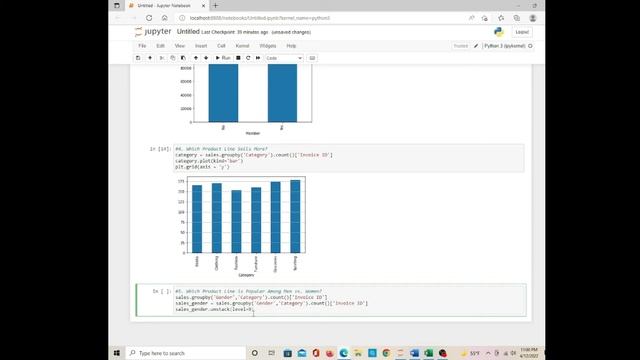This screenshot has width=640, height=360.
Task: Reload the page with the refresh icon
Action: (x=149, y=18)
